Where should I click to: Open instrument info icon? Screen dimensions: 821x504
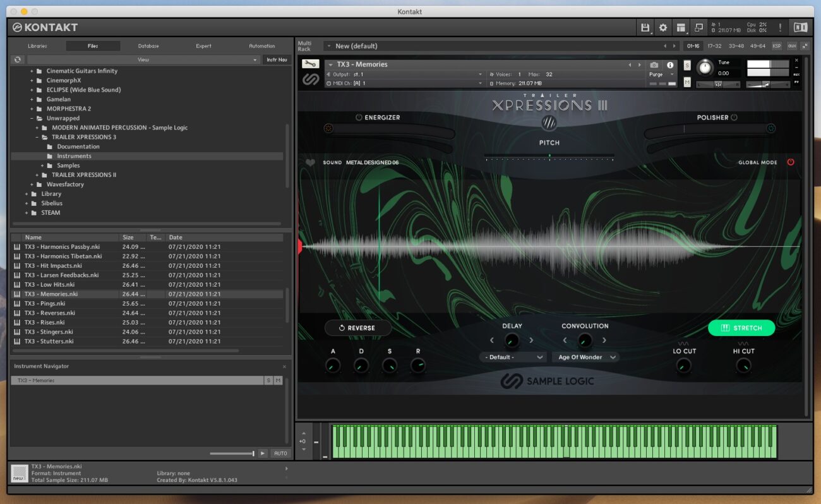670,65
